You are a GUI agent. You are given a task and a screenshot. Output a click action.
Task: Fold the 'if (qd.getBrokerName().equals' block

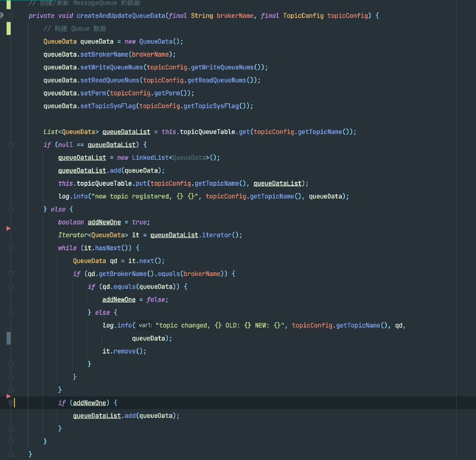coord(11,274)
